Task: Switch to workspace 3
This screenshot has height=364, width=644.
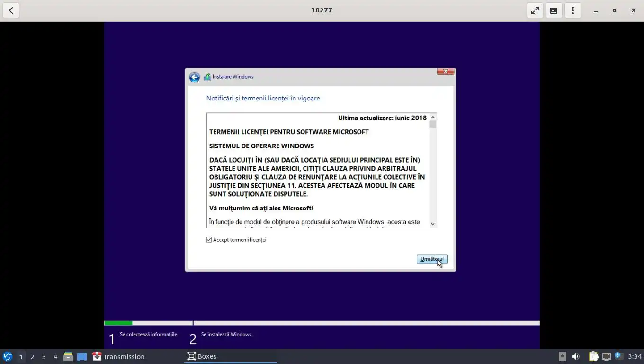Action: [x=44, y=357]
